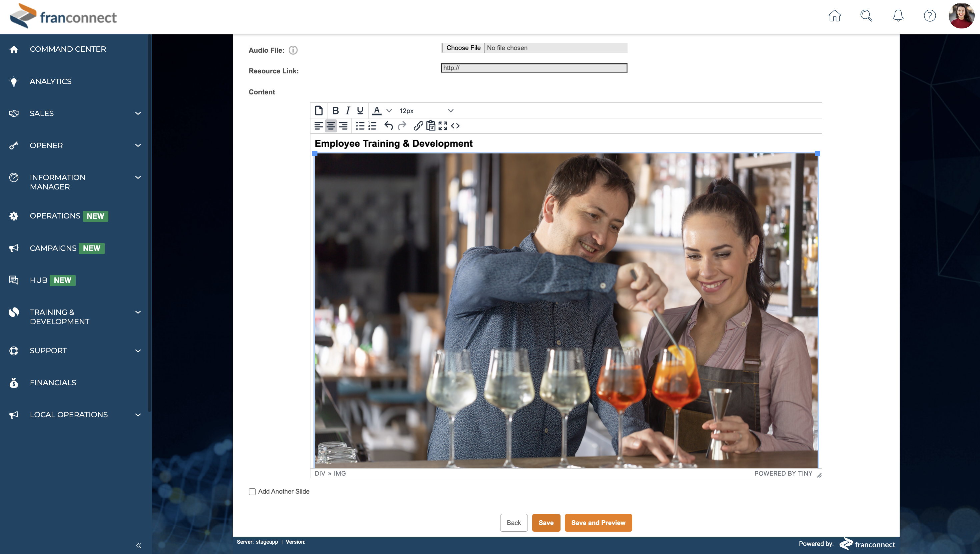
Task: Click the undo arrow in editor
Action: pyautogui.click(x=388, y=126)
